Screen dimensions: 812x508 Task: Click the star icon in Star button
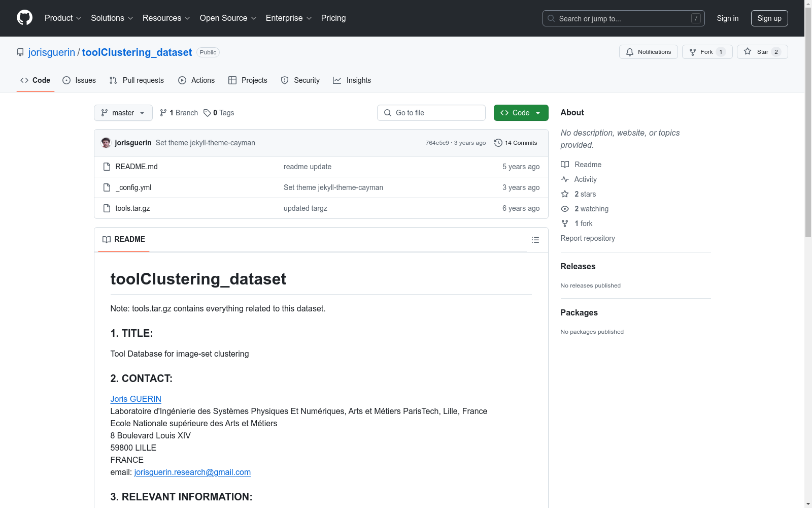(x=748, y=51)
